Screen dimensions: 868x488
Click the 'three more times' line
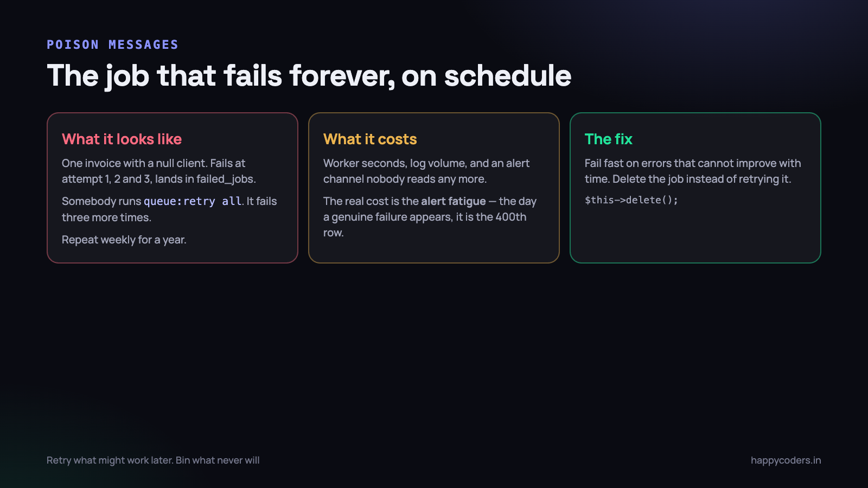tap(106, 217)
